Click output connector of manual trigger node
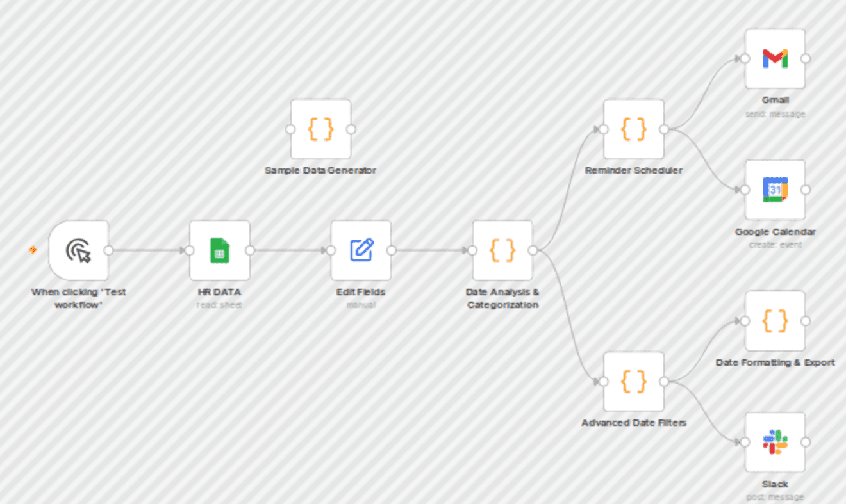This screenshot has height=504, width=846. pyautogui.click(x=109, y=250)
